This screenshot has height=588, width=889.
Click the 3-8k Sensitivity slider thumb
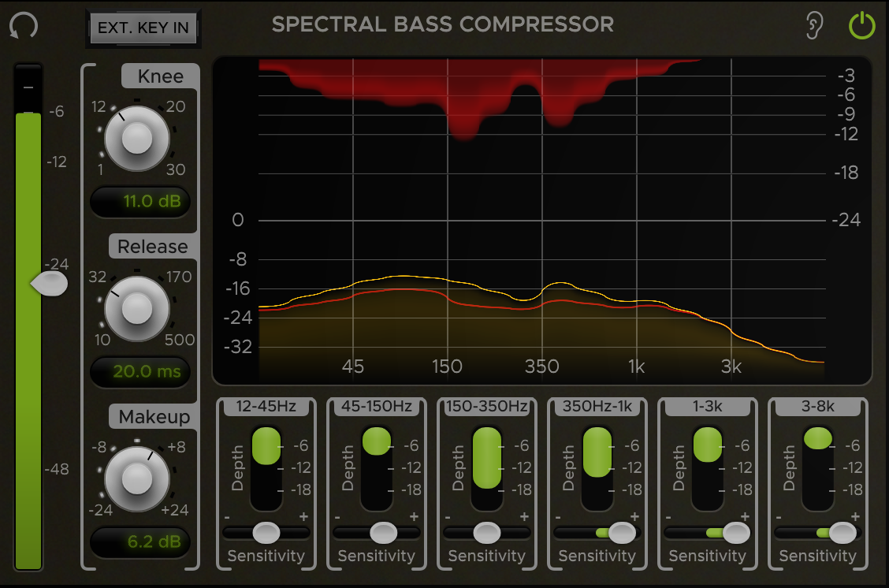click(x=843, y=533)
